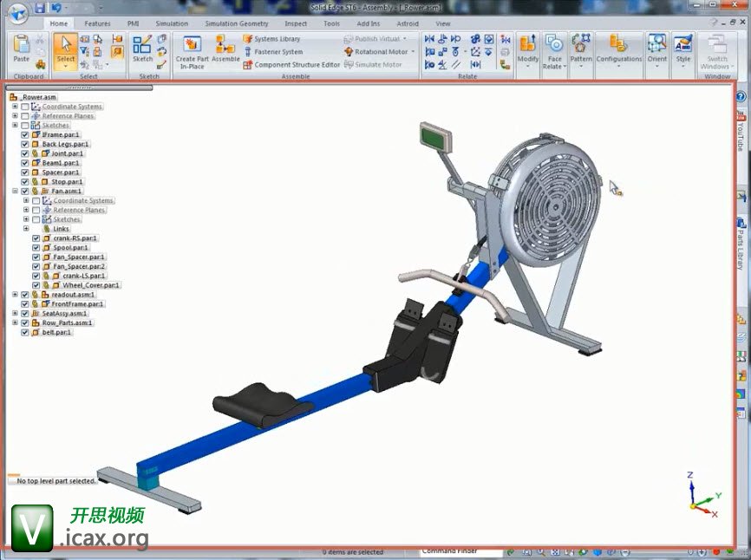Viewport: 751px width, 560px height.
Task: Click the black seat on rower model
Action: coord(262,405)
